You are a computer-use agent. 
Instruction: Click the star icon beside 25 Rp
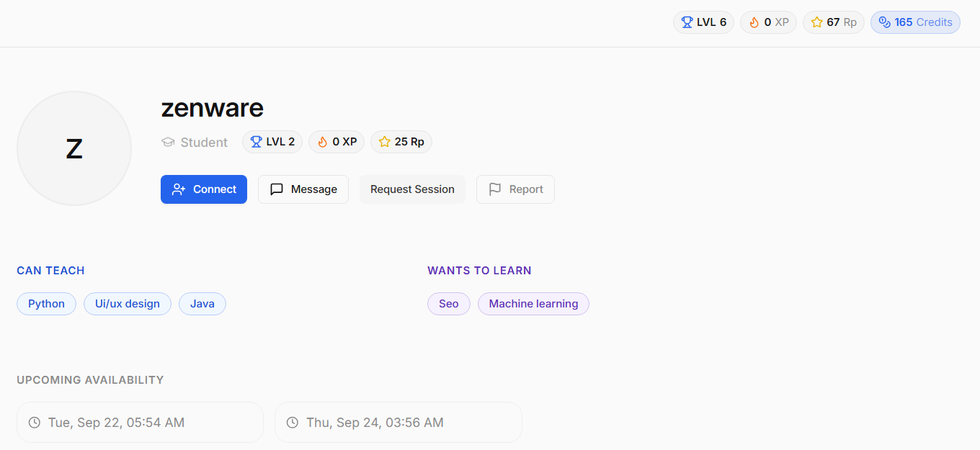(x=384, y=142)
